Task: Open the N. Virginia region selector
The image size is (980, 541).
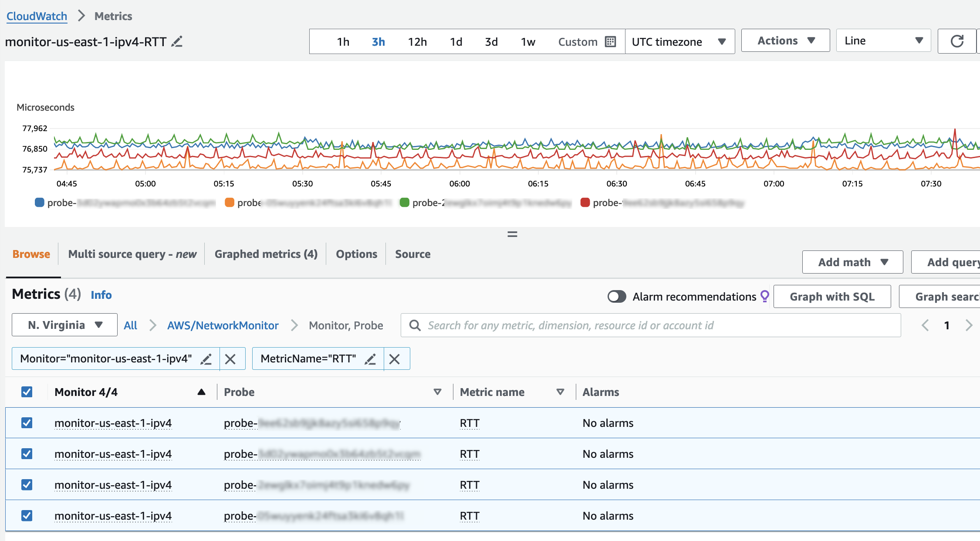Action: click(x=64, y=325)
